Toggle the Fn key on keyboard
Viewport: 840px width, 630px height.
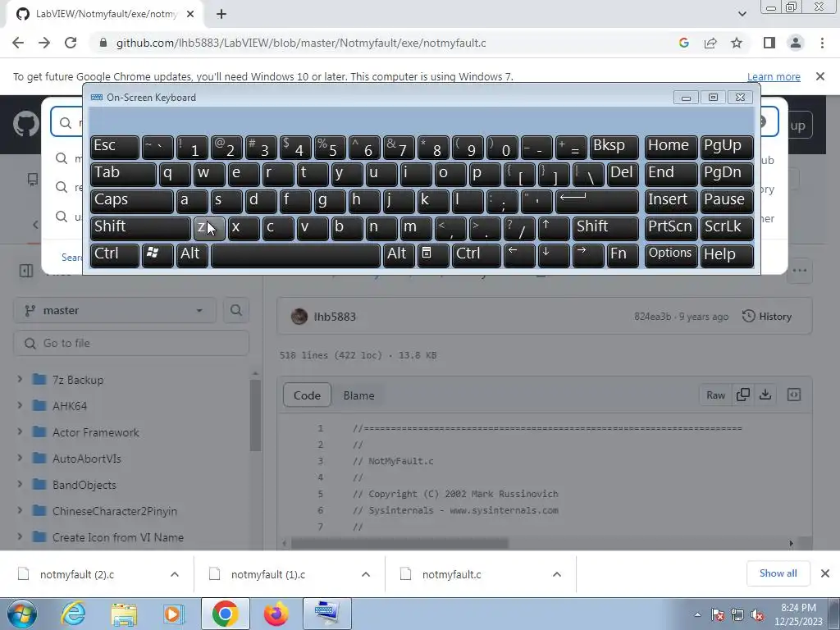click(x=623, y=255)
